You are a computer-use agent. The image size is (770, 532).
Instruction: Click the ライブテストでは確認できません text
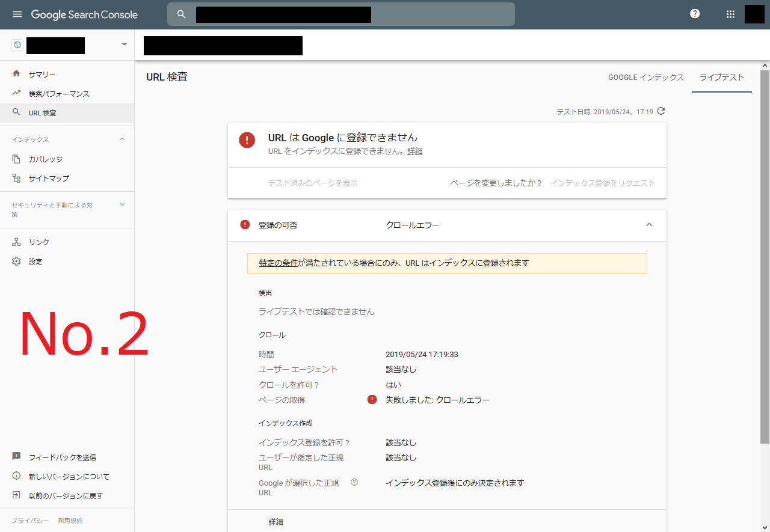316,311
